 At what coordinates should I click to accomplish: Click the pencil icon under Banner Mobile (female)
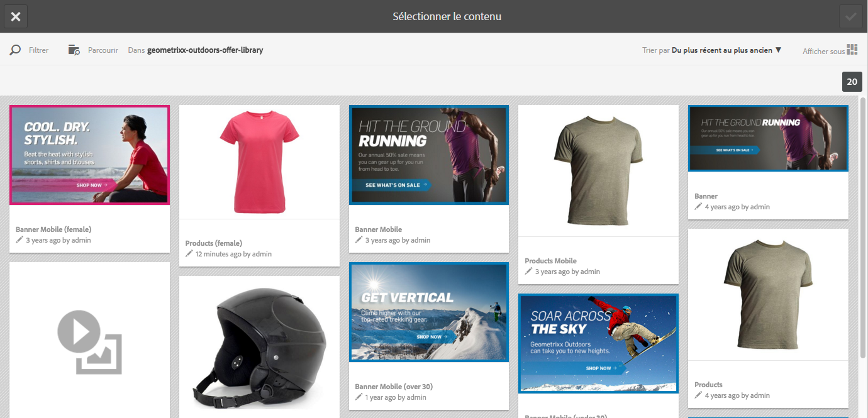[19, 240]
